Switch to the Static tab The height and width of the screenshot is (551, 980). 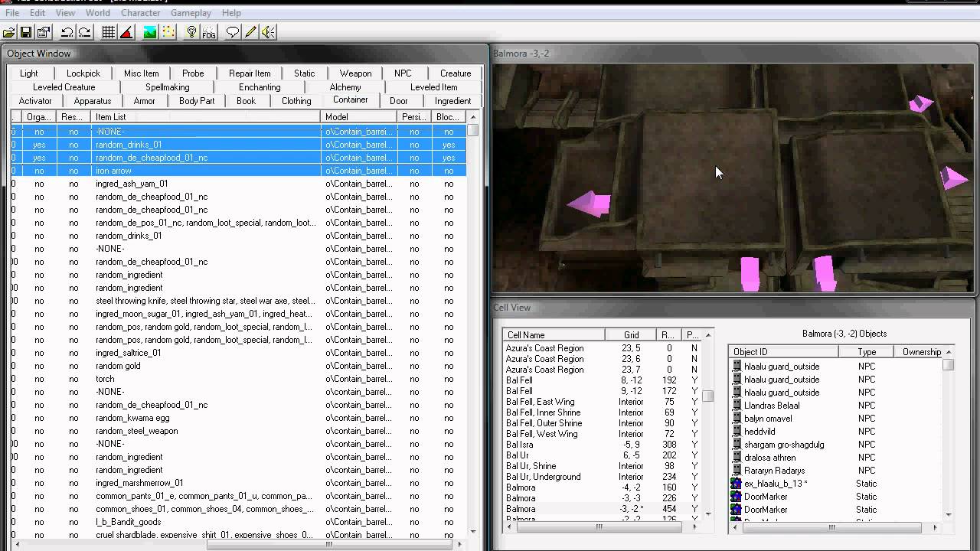pyautogui.click(x=305, y=73)
